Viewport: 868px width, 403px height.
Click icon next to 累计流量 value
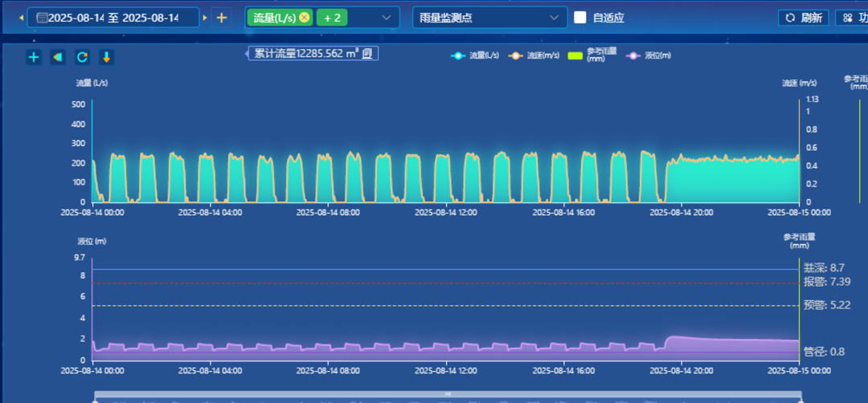pos(366,54)
